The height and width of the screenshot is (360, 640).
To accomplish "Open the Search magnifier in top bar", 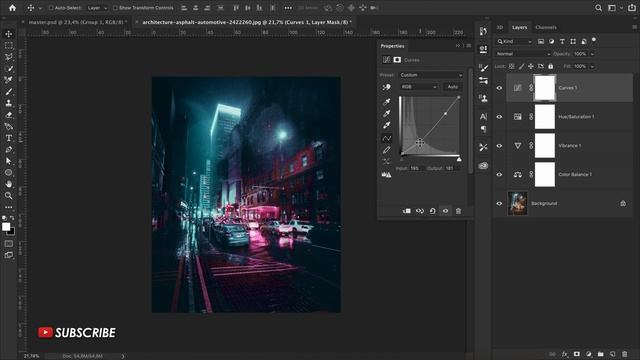I will pyautogui.click(x=598, y=8).
